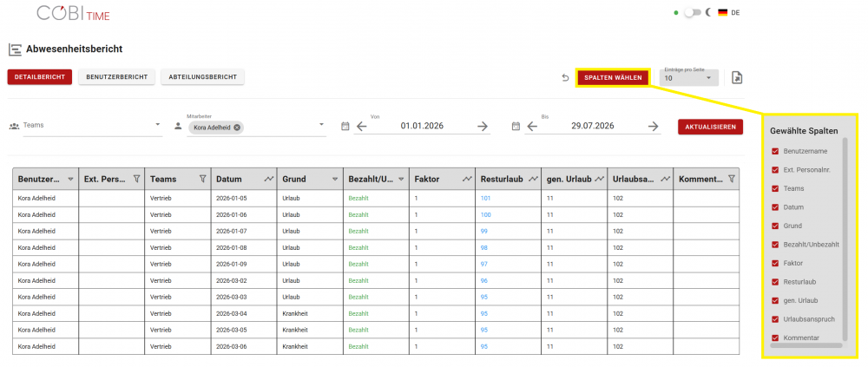868x367 pixels.
Task: Open Benutzername column dropdown arrow
Action: tap(70, 180)
